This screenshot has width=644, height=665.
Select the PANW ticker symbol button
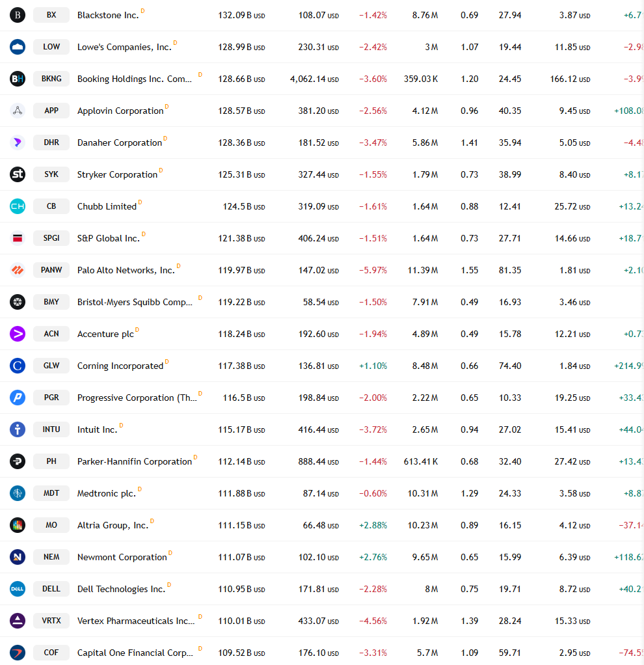51,270
